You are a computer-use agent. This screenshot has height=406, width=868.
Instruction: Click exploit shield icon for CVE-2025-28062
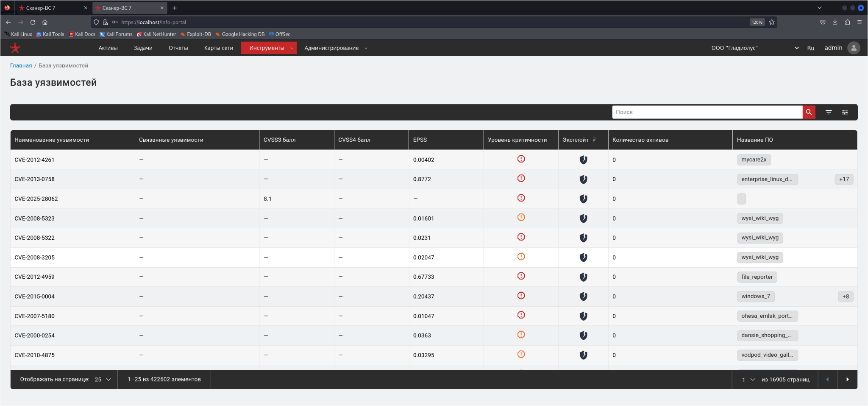click(583, 199)
